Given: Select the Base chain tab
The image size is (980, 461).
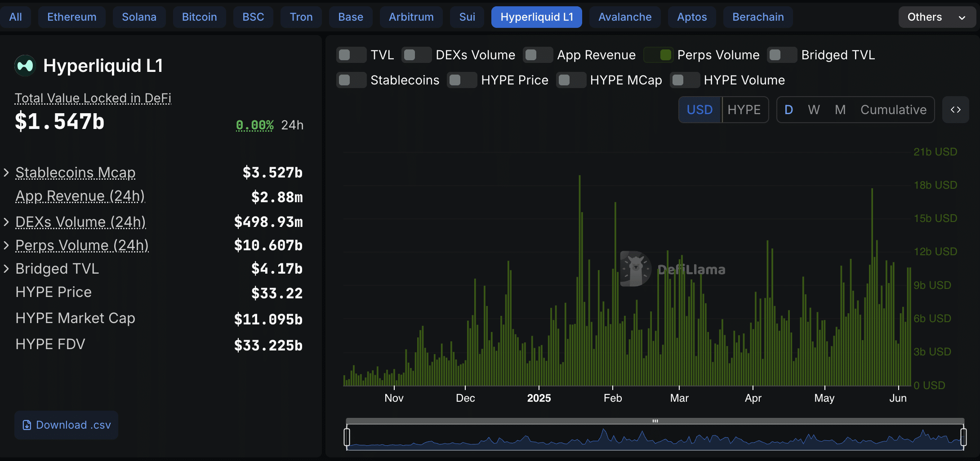Looking at the screenshot, I should (351, 17).
